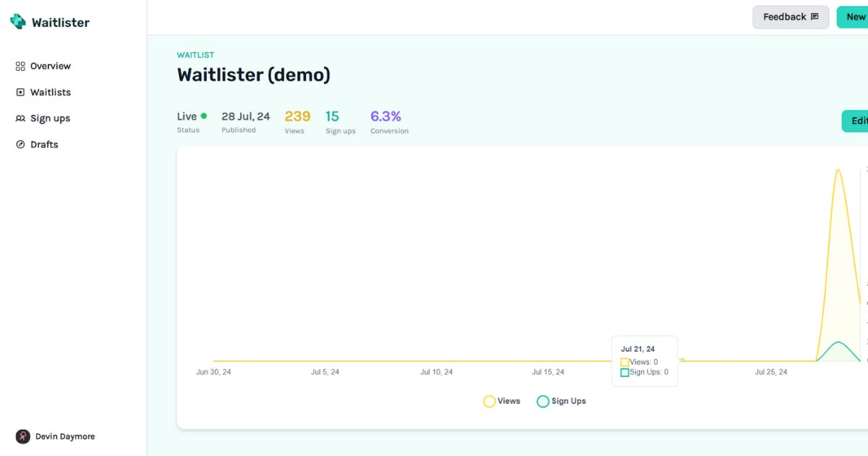Screen dimensions: 868x456
Task: Click the Jul 10, 24 axis label
Action: (x=436, y=372)
